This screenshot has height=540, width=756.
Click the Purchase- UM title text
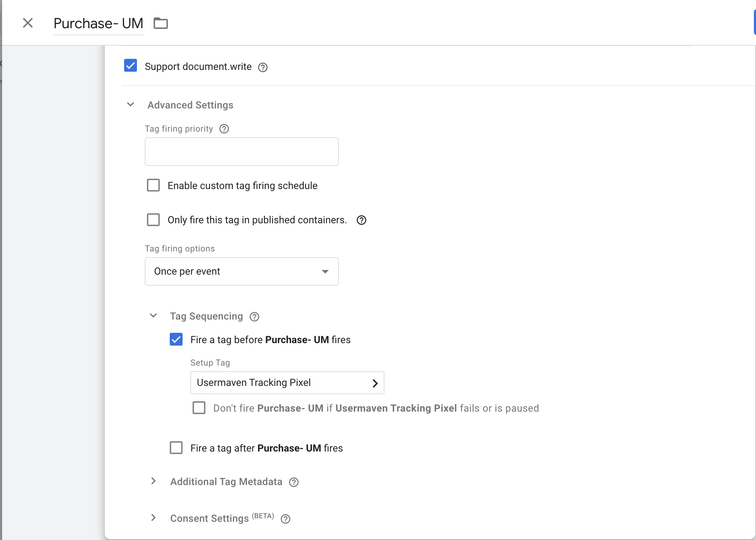[x=98, y=23]
